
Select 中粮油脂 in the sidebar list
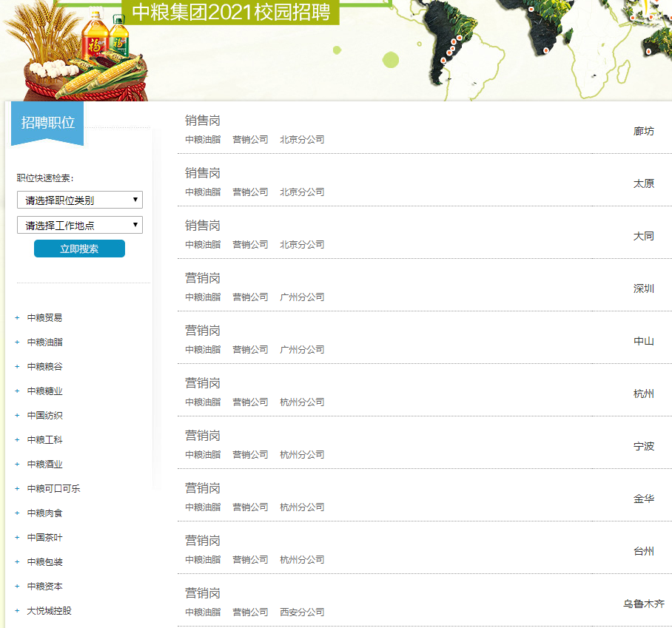(x=44, y=342)
